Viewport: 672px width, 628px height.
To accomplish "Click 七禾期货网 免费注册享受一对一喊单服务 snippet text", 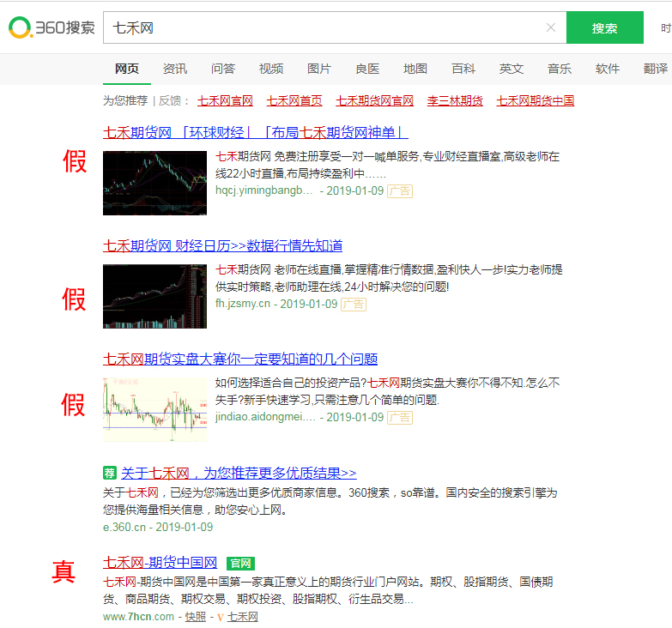I will pos(387,165).
